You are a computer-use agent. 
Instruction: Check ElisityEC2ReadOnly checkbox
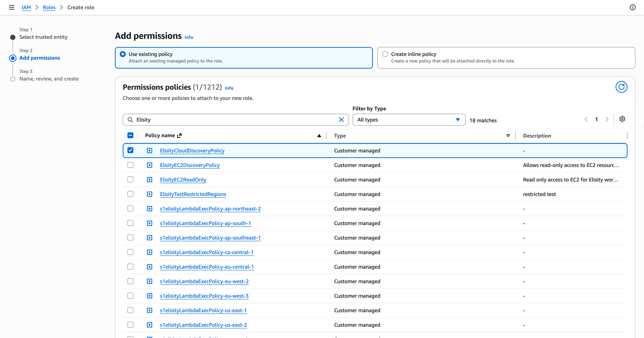coord(130,179)
